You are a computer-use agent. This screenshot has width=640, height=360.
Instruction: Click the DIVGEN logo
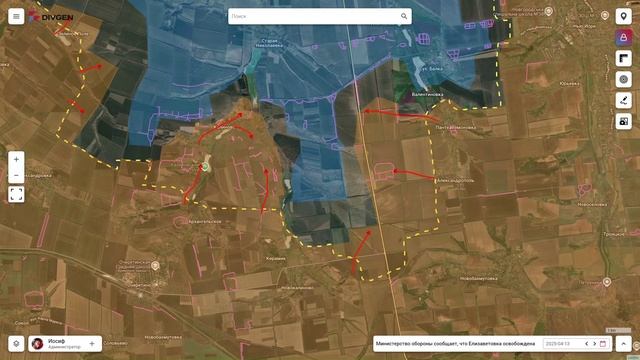(x=51, y=17)
